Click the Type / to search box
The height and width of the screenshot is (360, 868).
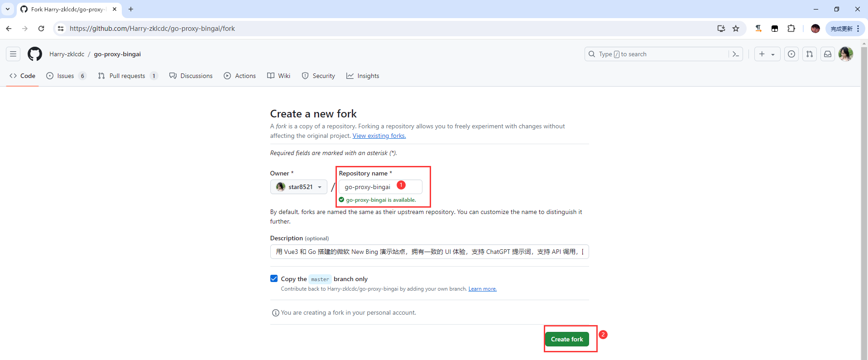[x=657, y=54]
